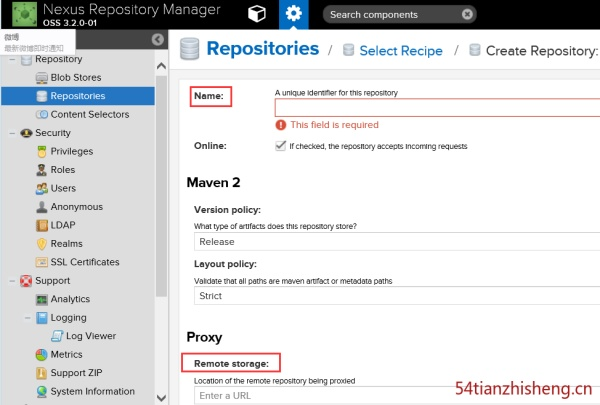Click the Logging book icon
The width and height of the screenshot is (600, 405).
point(42,318)
